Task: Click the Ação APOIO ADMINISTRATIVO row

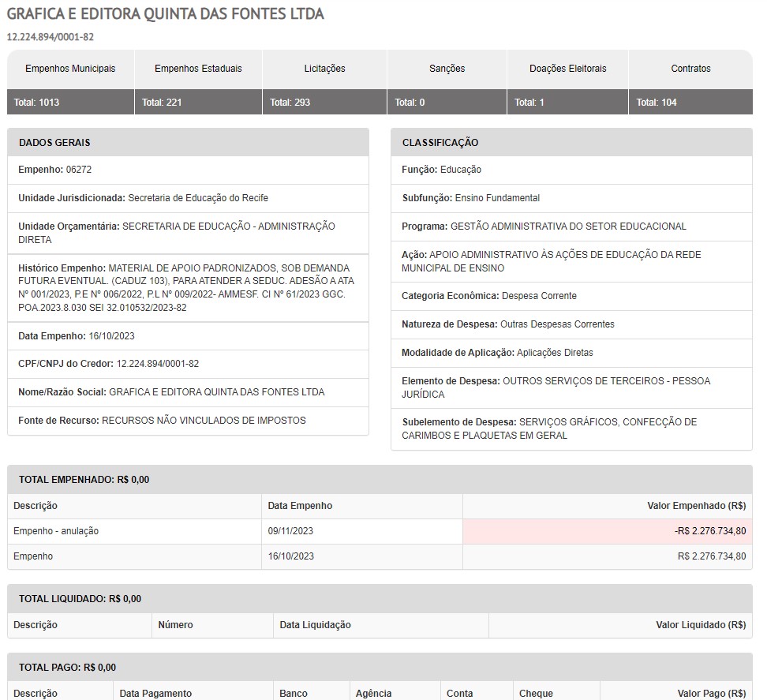Action: point(571,261)
